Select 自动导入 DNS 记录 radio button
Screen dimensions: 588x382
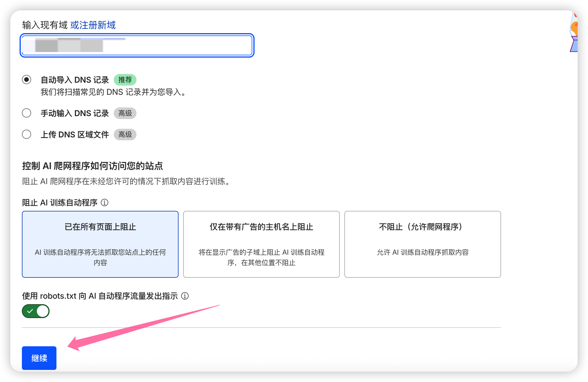26,80
